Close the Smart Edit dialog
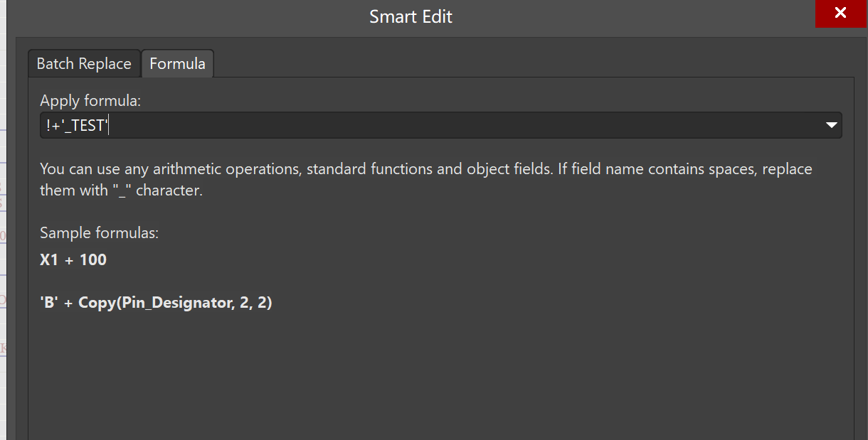 tap(840, 14)
